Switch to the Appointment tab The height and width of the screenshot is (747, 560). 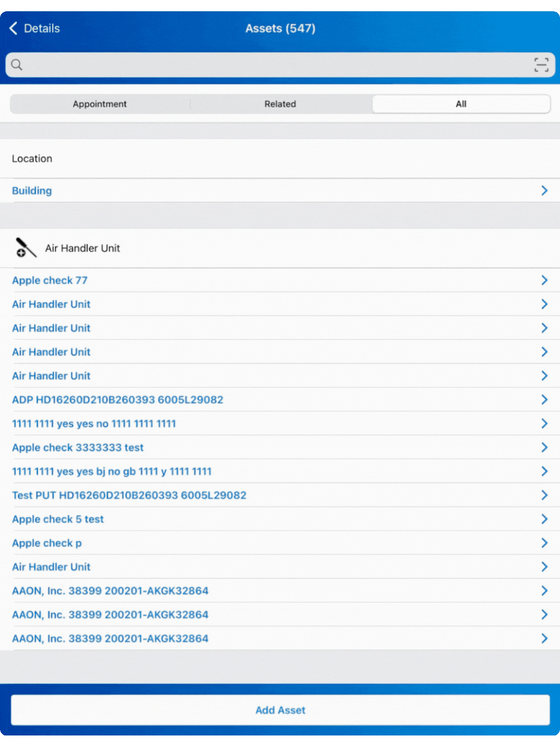click(x=100, y=104)
